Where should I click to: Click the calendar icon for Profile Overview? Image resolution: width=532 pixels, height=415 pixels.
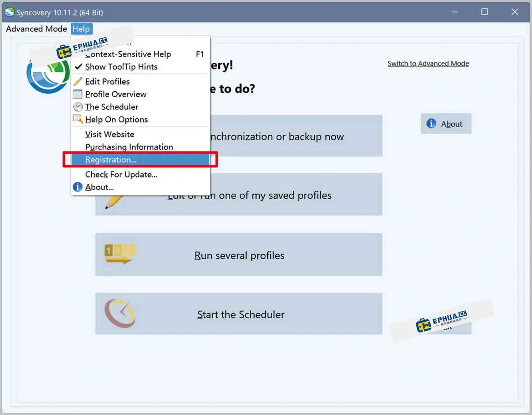(x=78, y=94)
